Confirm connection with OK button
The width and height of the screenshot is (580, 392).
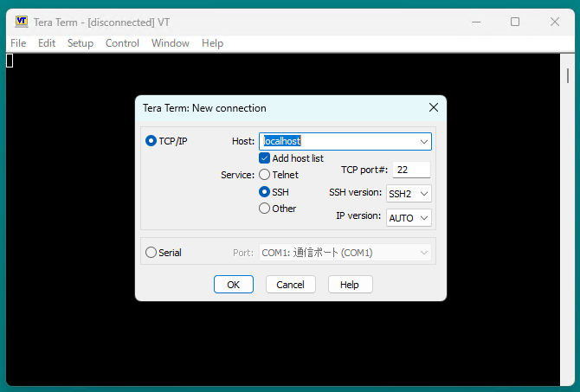click(x=234, y=285)
